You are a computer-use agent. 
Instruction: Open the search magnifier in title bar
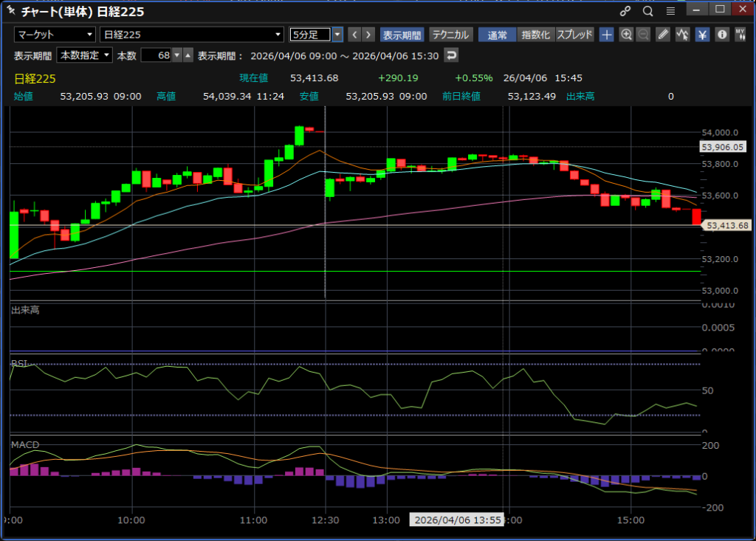pos(647,11)
